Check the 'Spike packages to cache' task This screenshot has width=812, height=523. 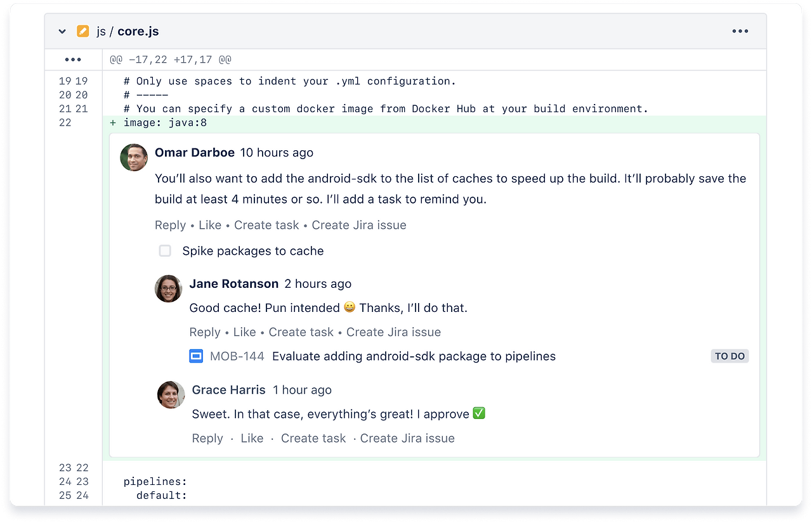pos(165,250)
